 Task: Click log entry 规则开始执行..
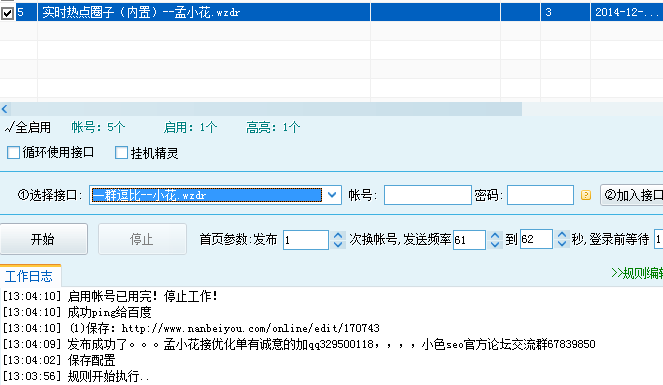[x=76, y=376]
